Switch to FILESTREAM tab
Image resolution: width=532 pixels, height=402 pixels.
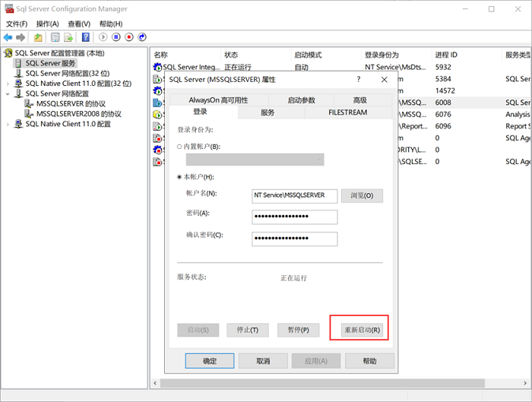point(348,112)
